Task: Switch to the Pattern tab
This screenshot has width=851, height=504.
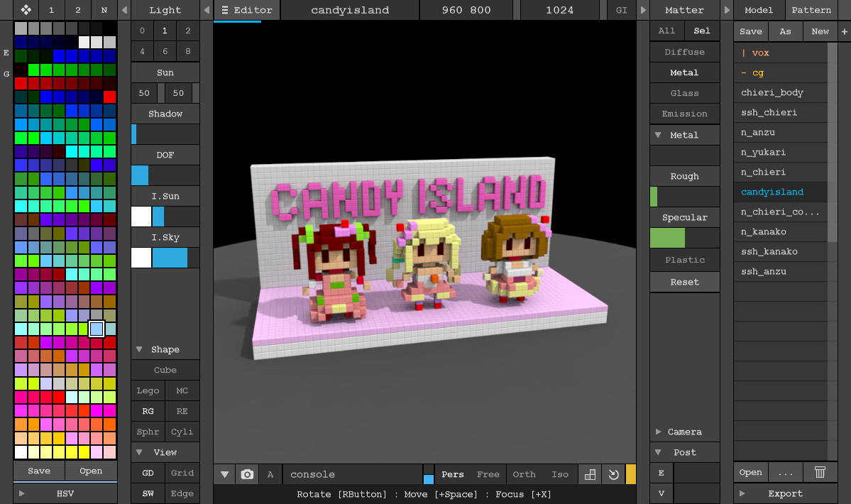Action: (x=811, y=10)
